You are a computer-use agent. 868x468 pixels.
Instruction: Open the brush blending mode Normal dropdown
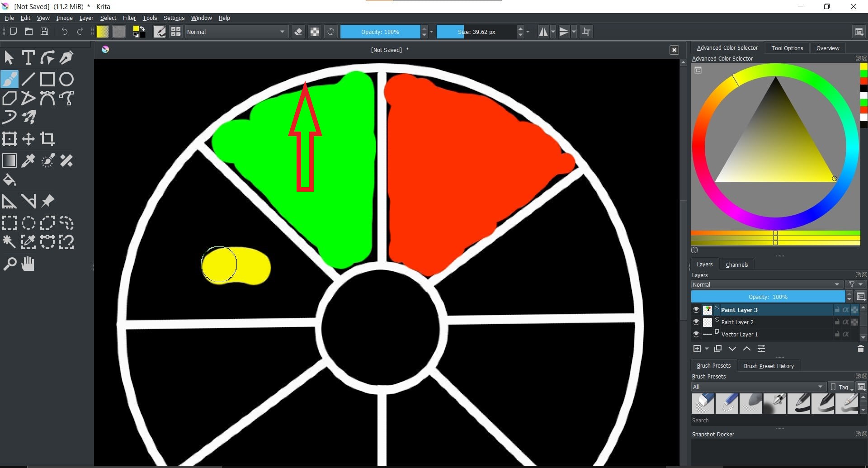tap(236, 32)
